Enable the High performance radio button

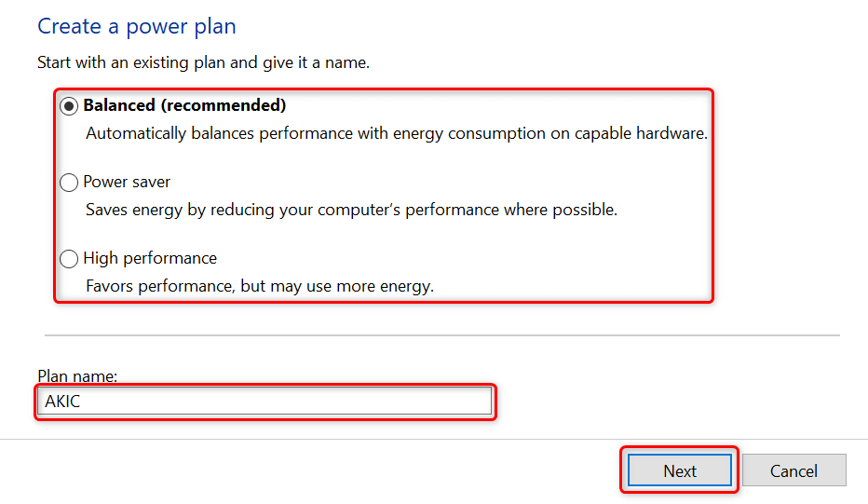(69, 259)
